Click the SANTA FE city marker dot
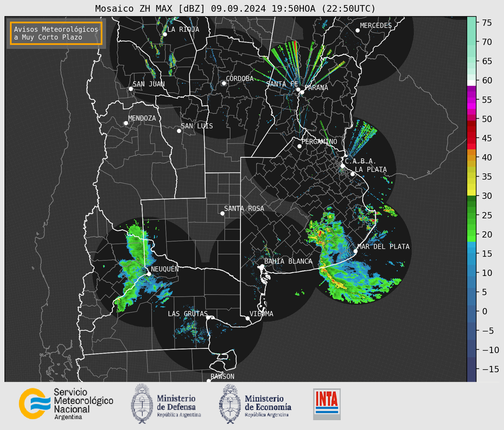The height and width of the screenshot is (430, 504). click(x=298, y=89)
